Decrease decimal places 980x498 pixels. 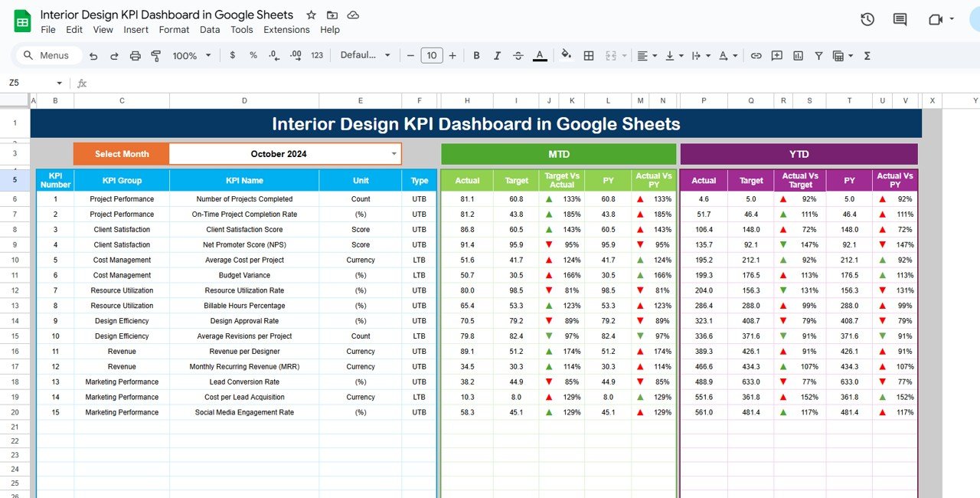[x=273, y=56]
